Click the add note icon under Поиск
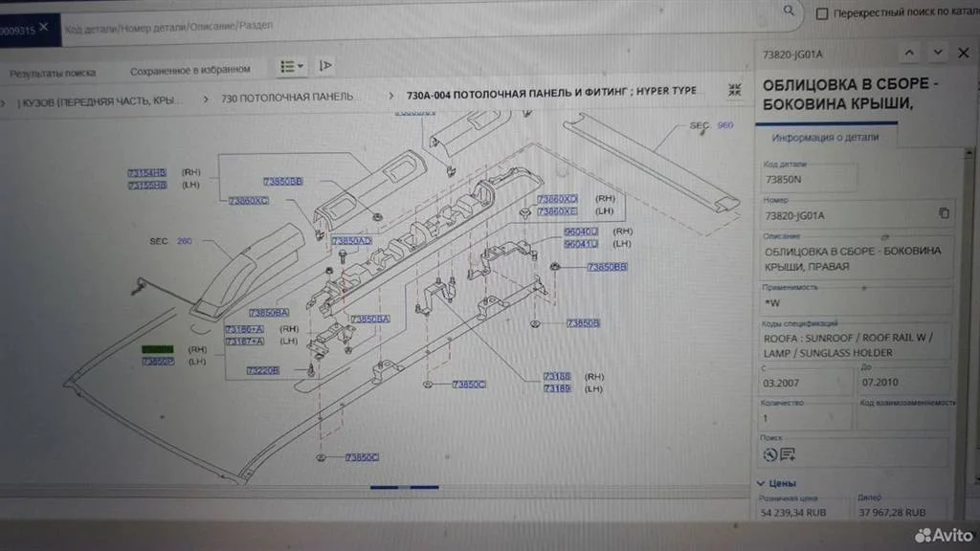Screen dimensions: 980x551 coord(788,452)
